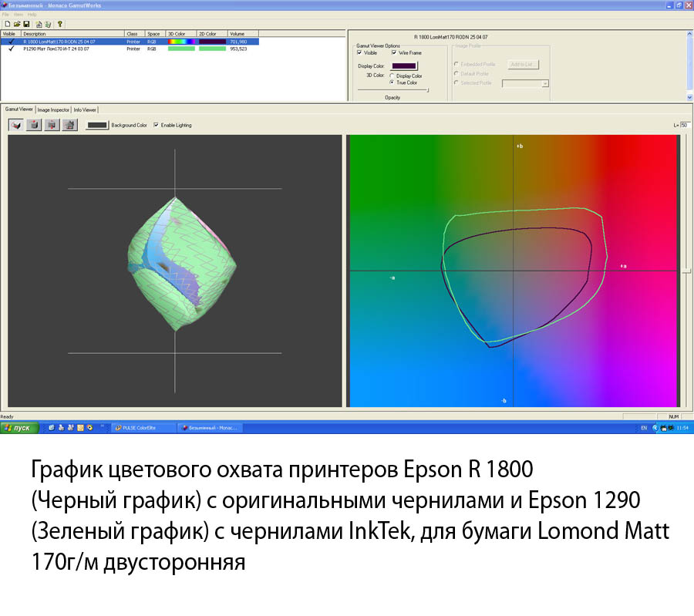This screenshot has width=694, height=616.
Task: Select the Default Profile radio button
Action: [x=456, y=73]
